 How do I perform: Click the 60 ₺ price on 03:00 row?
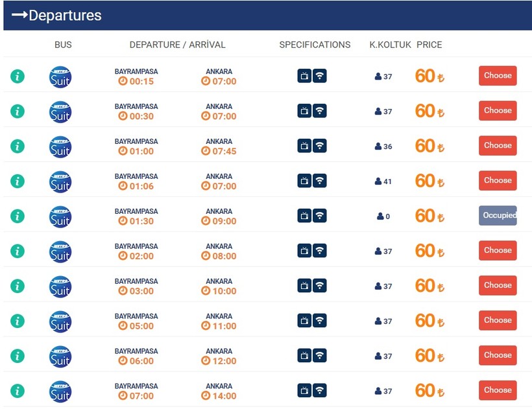[429, 286]
